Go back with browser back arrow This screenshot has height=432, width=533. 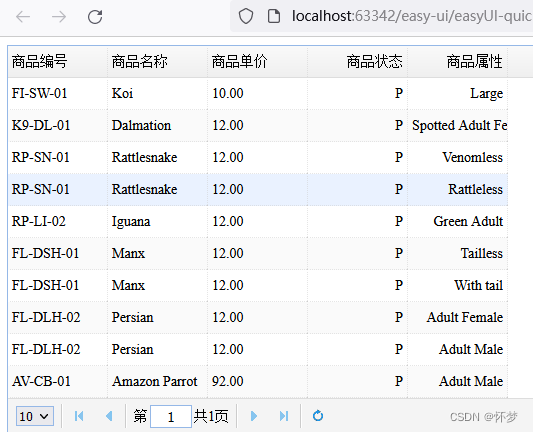[x=23, y=17]
